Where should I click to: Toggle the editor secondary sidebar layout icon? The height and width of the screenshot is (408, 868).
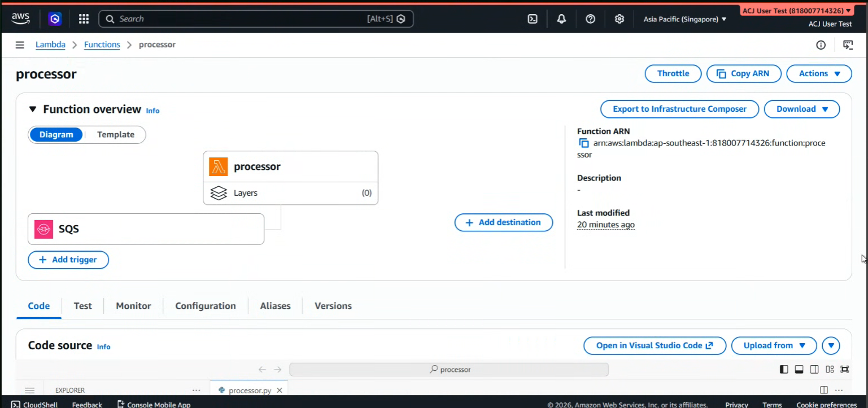pyautogui.click(x=814, y=370)
